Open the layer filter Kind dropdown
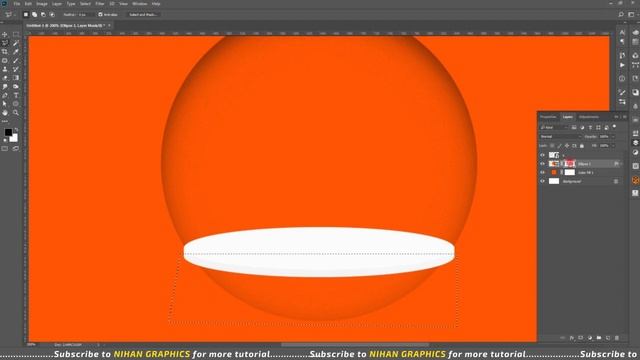The height and width of the screenshot is (360, 640). (x=554, y=127)
